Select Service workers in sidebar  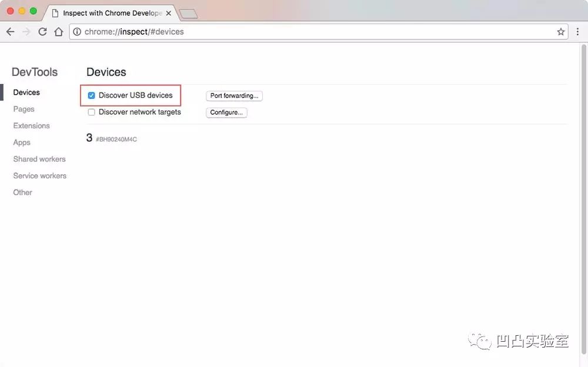click(40, 176)
